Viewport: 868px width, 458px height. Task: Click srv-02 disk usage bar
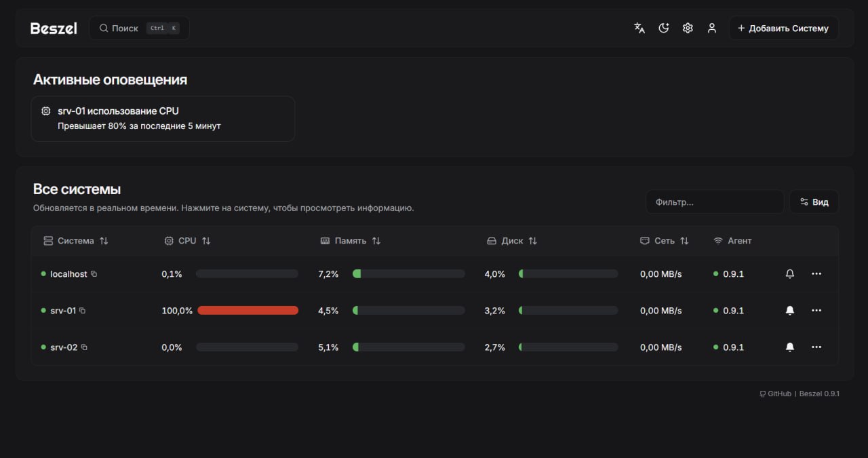(x=568, y=347)
